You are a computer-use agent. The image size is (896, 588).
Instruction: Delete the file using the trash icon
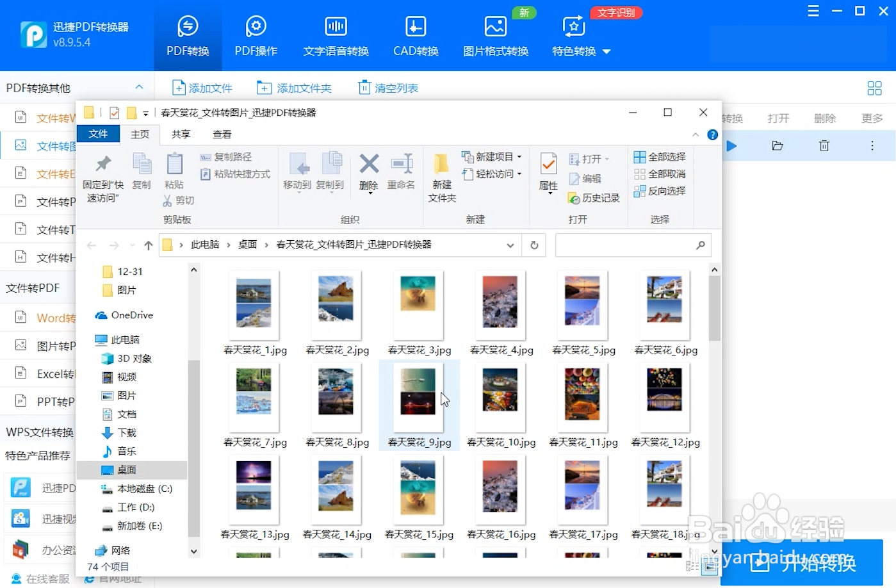824,146
